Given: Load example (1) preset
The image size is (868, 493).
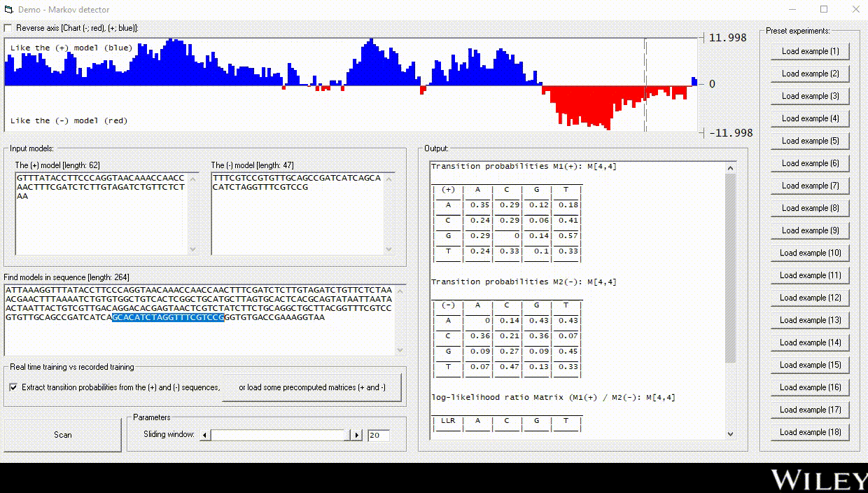Looking at the screenshot, I should click(810, 51).
